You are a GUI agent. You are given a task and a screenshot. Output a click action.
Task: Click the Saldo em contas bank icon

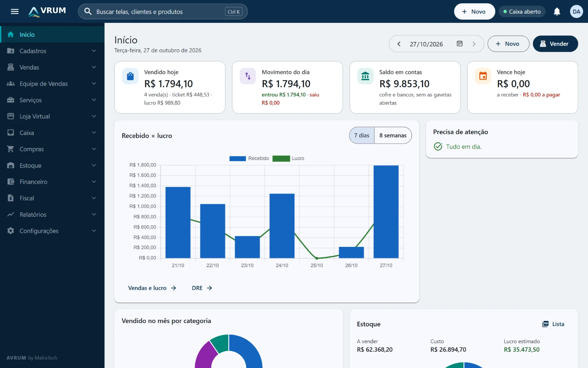(365, 76)
